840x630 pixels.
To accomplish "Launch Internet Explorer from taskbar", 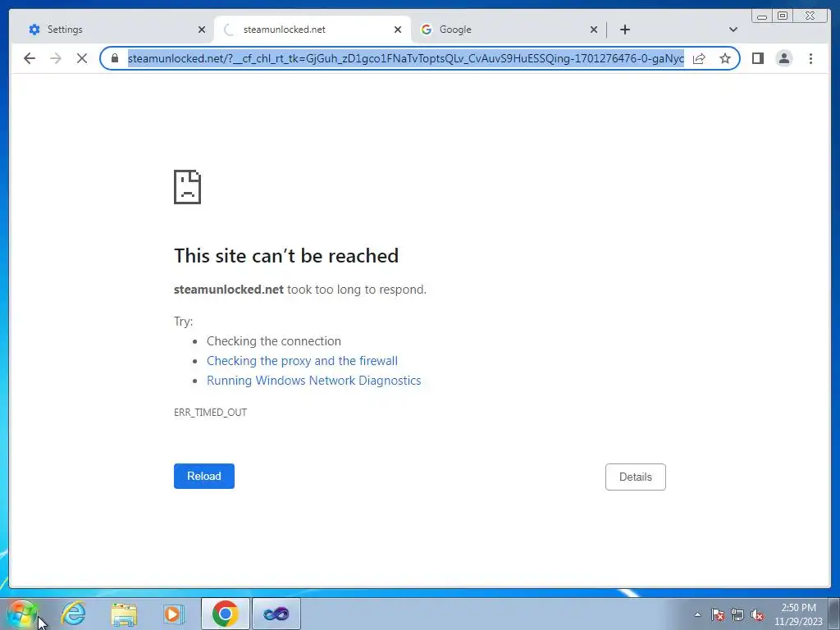I will 73,614.
